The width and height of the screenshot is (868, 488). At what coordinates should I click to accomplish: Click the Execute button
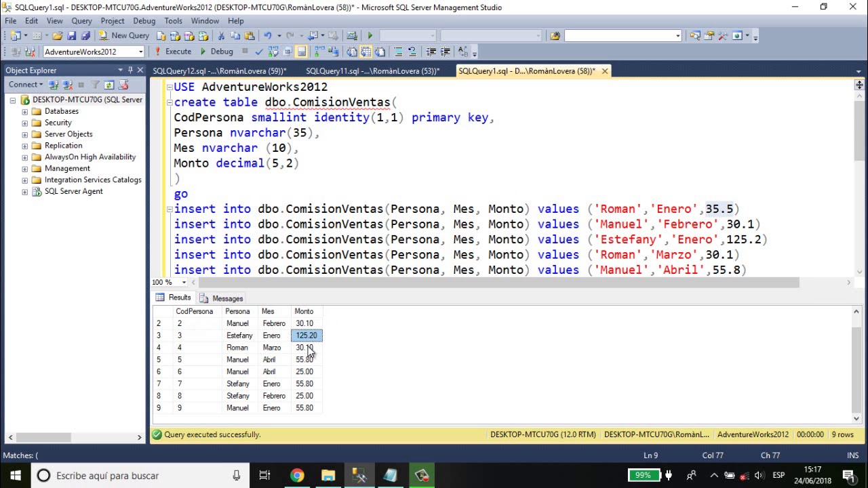172,52
